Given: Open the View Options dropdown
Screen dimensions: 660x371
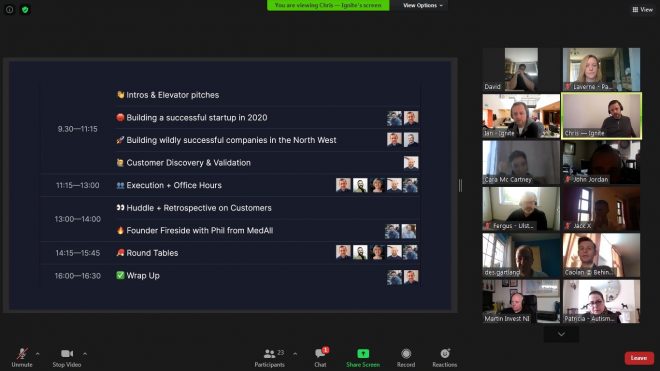Looking at the screenshot, I should click(x=423, y=5).
